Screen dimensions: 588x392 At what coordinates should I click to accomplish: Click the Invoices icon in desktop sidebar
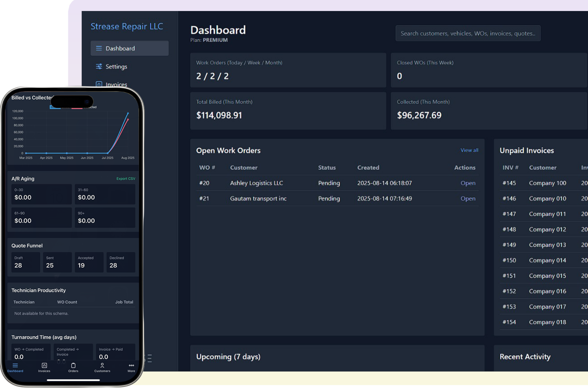coord(99,84)
